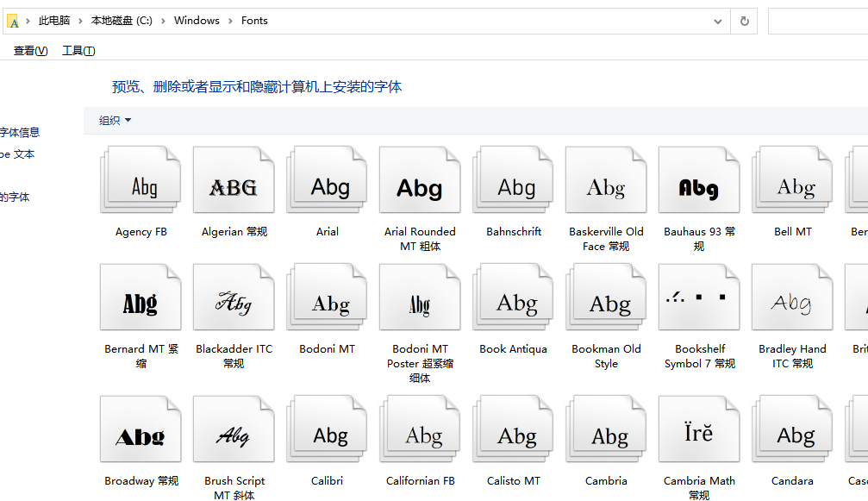Expand chevron after 此电脑 in breadcrumb

click(80, 21)
